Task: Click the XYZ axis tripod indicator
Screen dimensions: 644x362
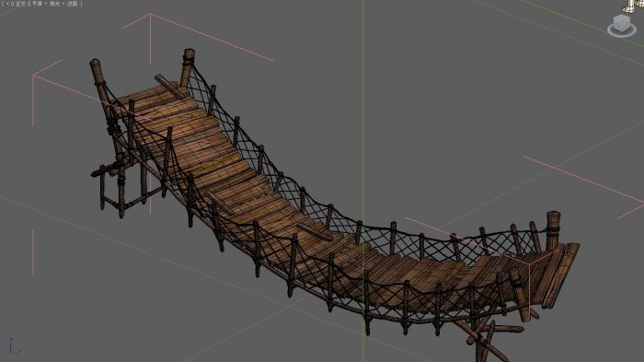Action: [15, 346]
